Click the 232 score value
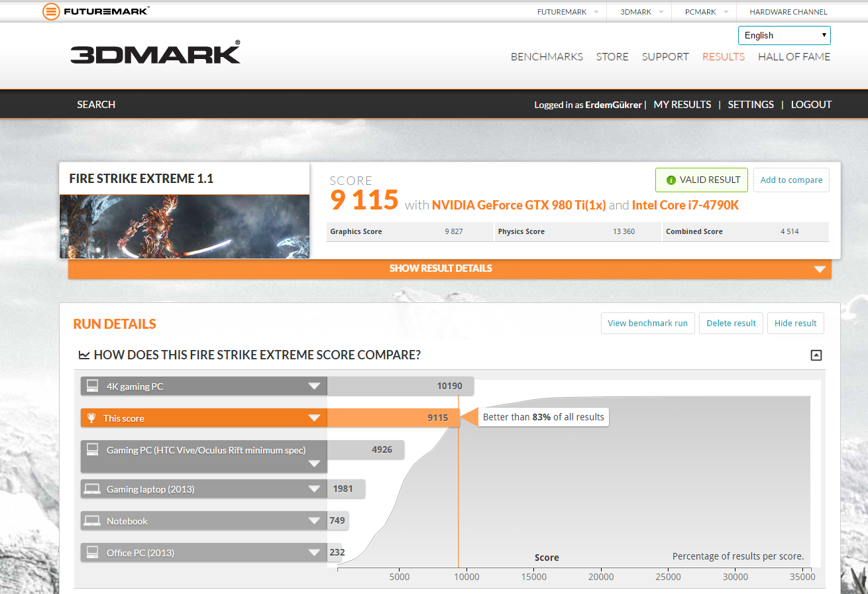 [x=337, y=552]
